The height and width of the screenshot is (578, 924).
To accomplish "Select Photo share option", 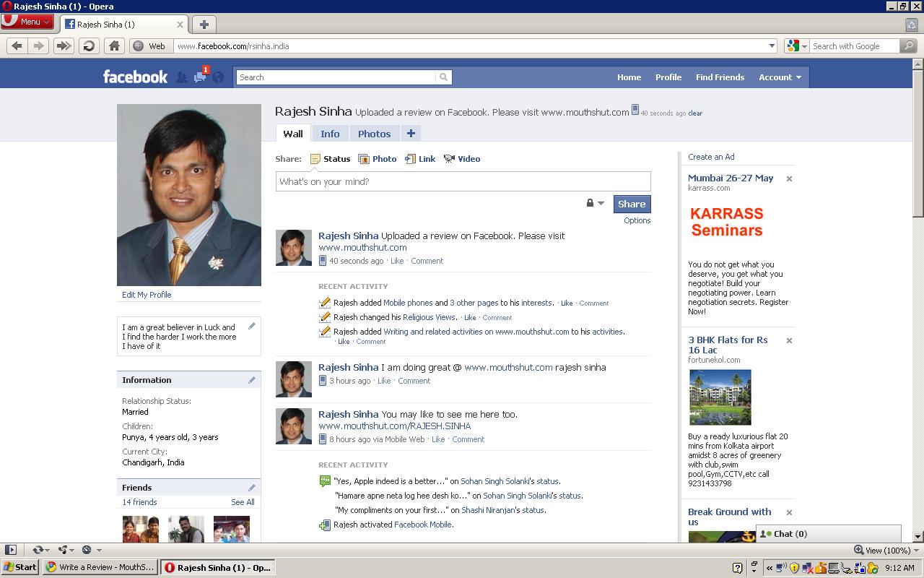I will [x=378, y=159].
